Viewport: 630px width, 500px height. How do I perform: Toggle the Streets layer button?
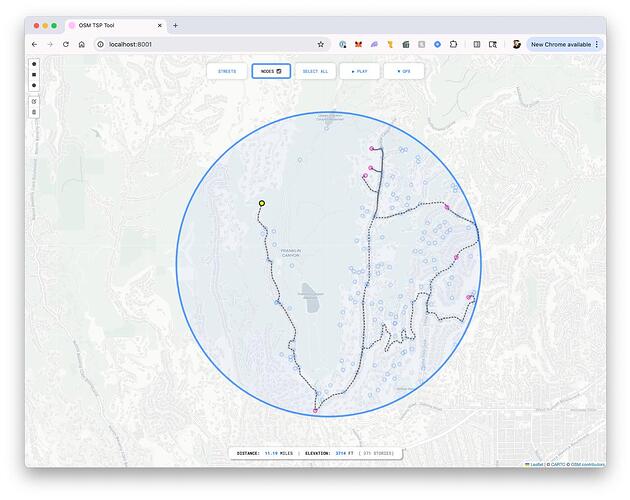tap(227, 71)
